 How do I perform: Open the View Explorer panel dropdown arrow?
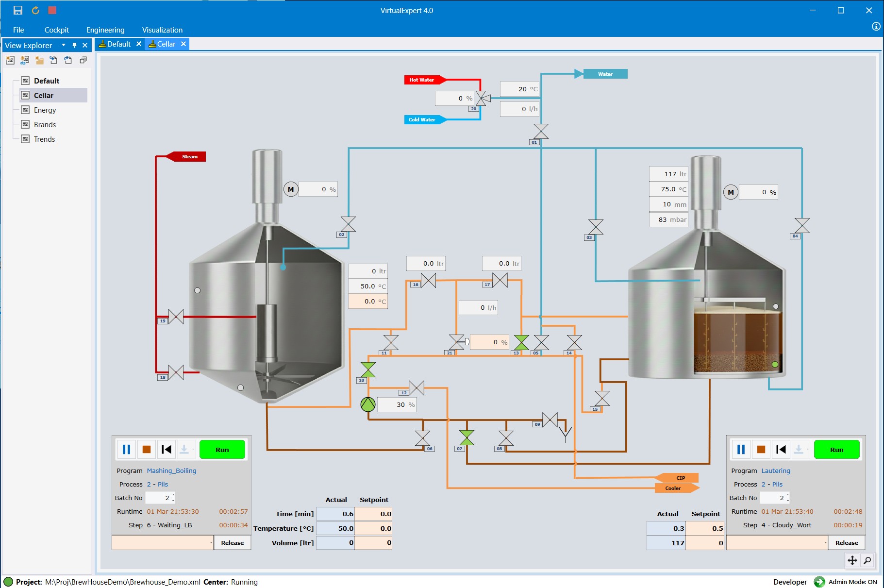point(63,45)
